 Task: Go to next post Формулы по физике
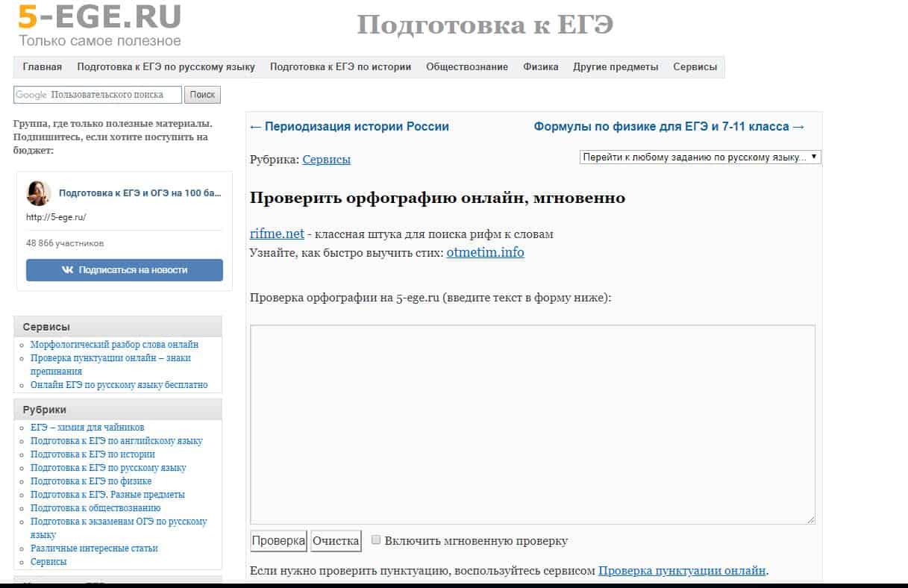coord(669,127)
